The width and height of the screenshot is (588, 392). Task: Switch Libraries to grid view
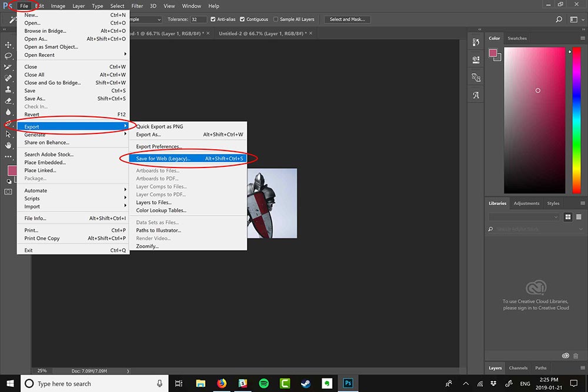point(568,217)
